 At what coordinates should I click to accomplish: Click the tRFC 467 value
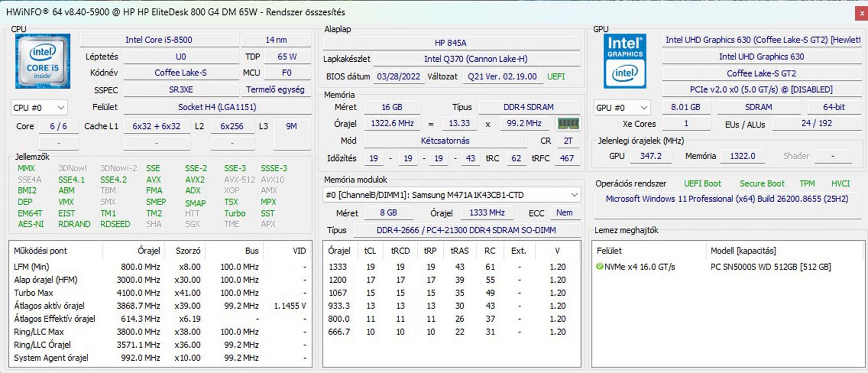pos(567,158)
